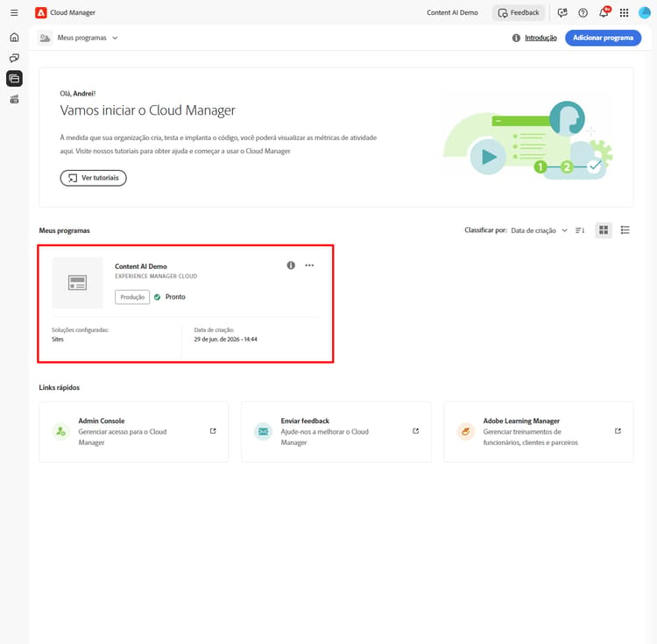Image resolution: width=657 pixels, height=644 pixels.
Task: Open Classificar por Data de criação dropdown
Action: pos(539,230)
